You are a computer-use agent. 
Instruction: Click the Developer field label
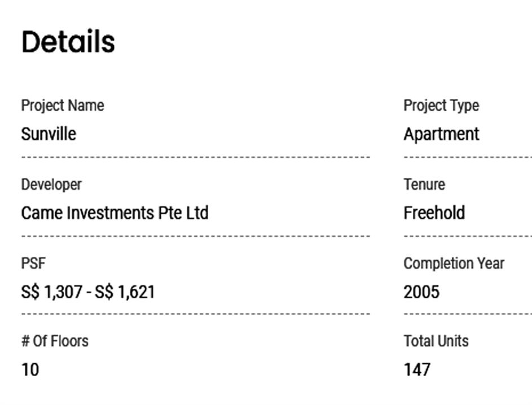click(x=51, y=185)
